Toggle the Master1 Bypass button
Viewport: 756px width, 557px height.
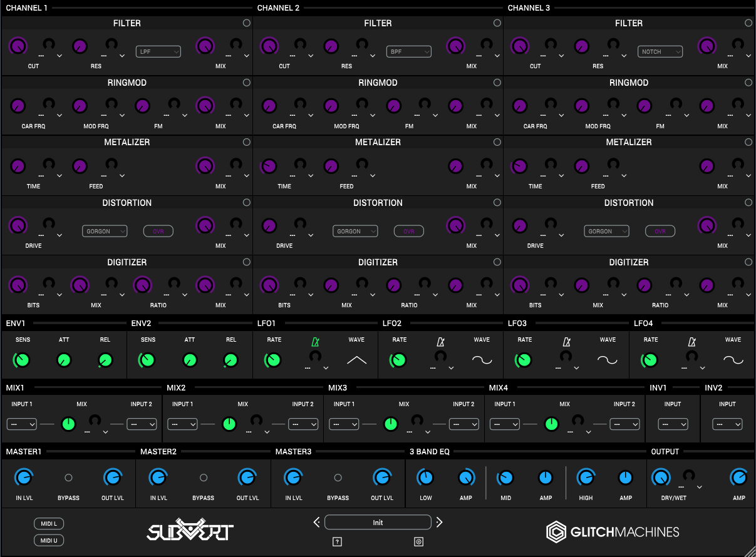coord(68,478)
